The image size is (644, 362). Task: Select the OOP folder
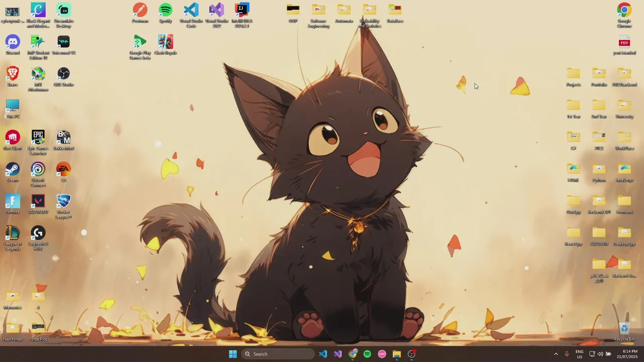[x=293, y=14]
